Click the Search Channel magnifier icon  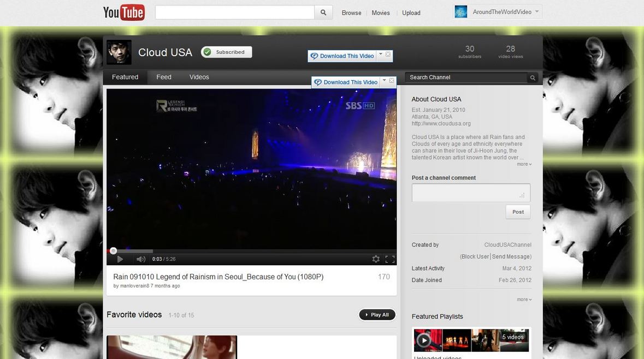pyautogui.click(x=533, y=77)
